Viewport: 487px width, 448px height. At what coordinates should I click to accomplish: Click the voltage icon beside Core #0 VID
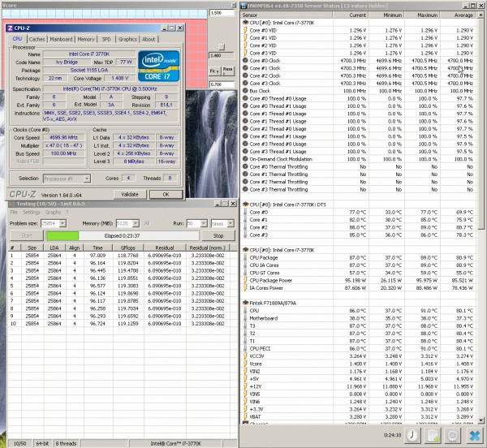click(x=245, y=30)
